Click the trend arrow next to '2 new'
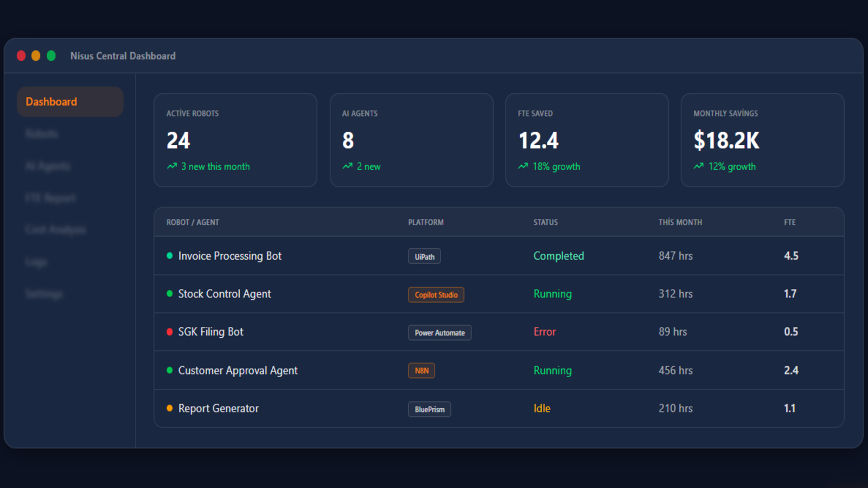868x488 pixels. point(348,166)
